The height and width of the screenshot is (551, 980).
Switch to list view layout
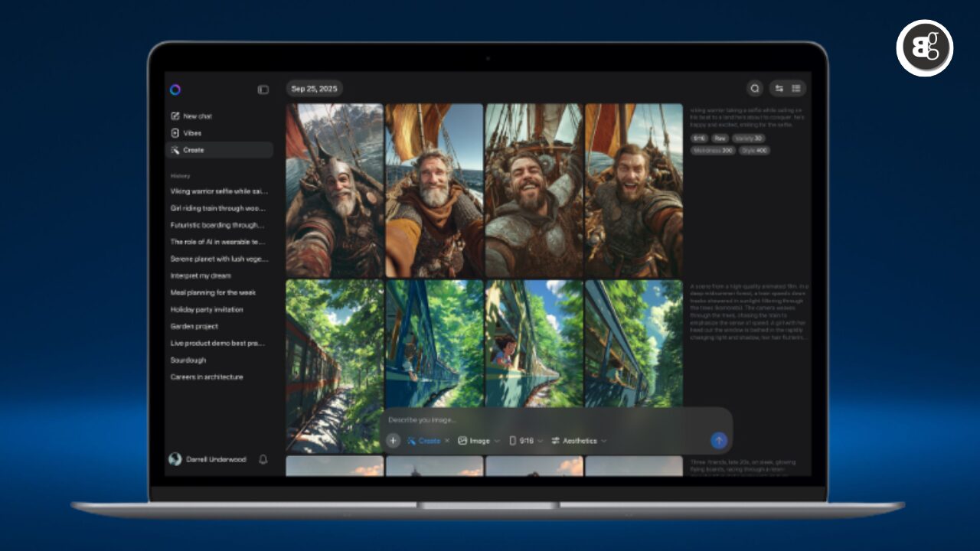click(796, 89)
